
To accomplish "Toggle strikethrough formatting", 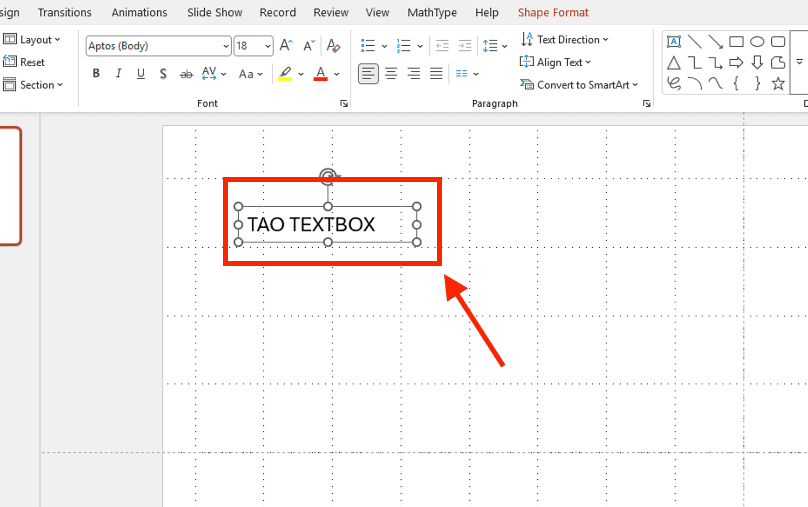I will pyautogui.click(x=186, y=74).
